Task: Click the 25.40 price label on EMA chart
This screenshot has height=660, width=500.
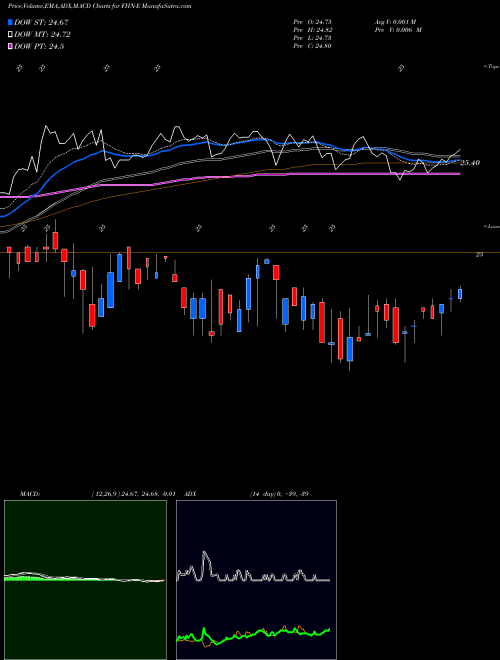Action: click(470, 163)
